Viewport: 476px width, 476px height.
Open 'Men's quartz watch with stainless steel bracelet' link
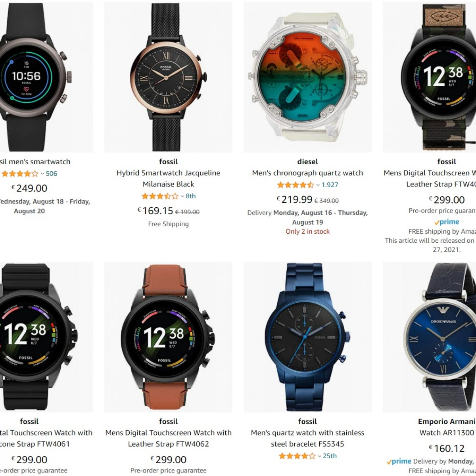point(307,438)
